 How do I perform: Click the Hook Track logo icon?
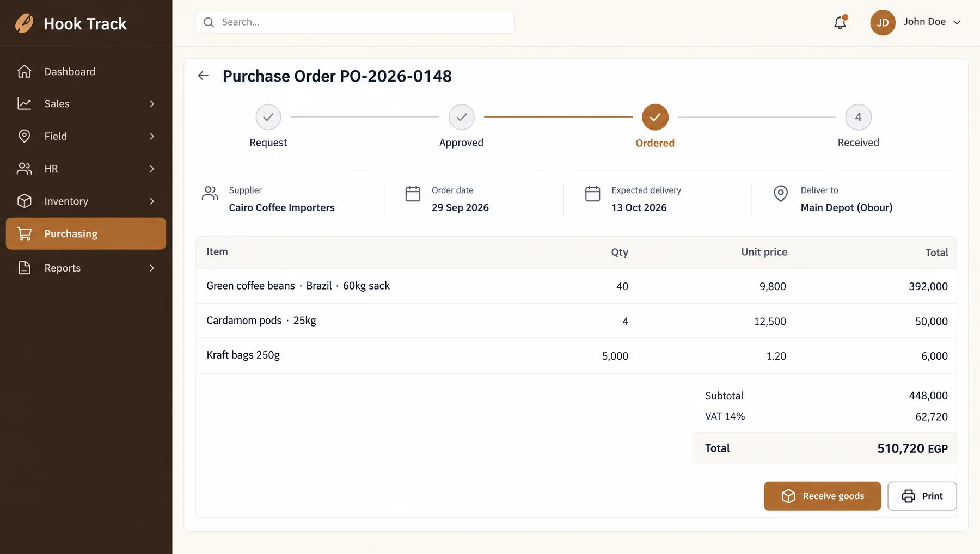(24, 23)
